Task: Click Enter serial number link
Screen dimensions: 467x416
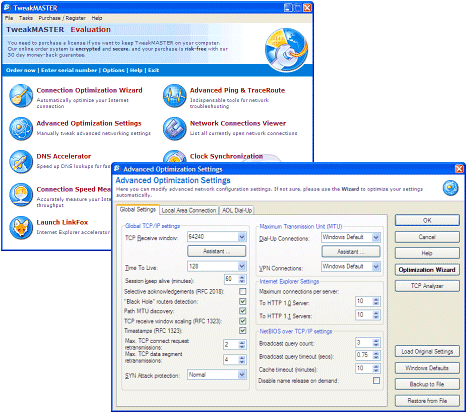Action: click(69, 70)
